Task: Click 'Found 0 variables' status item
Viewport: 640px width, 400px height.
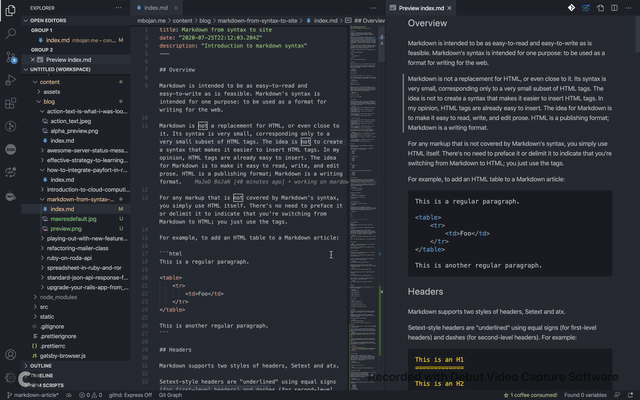Action: (x=585, y=395)
